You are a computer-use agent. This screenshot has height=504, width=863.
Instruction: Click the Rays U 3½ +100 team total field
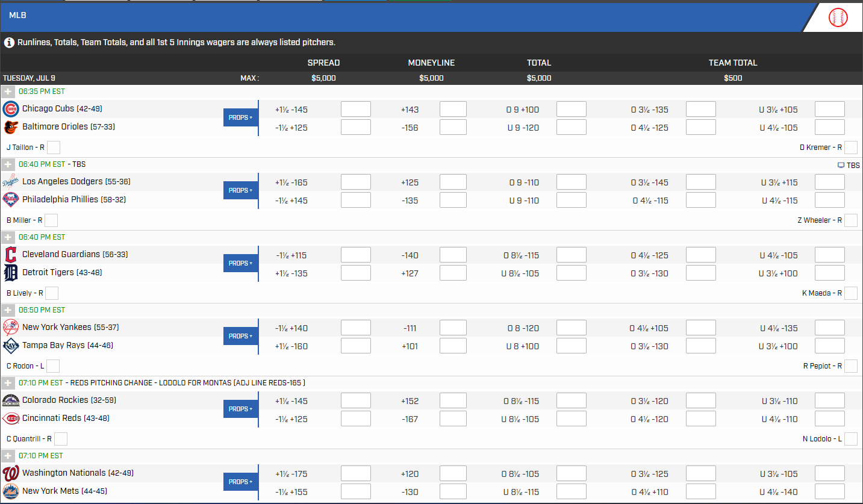pos(830,346)
